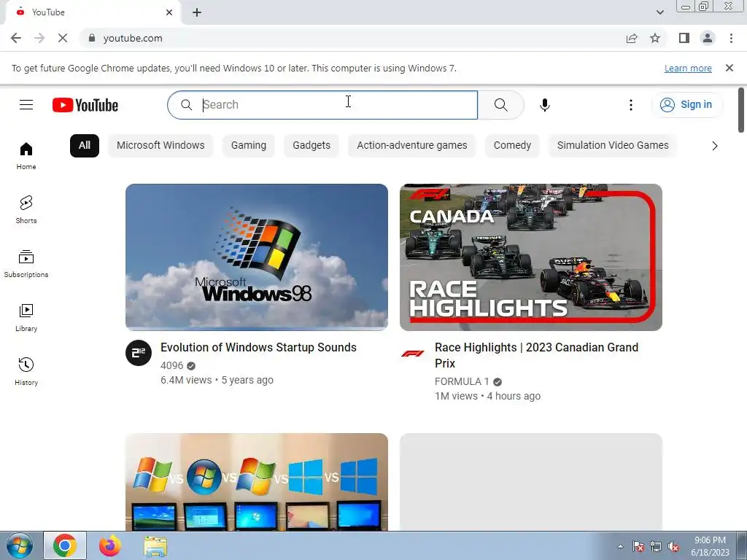Click the taskbar clock showing 9:06 PM
747x560 pixels.
[x=710, y=546]
